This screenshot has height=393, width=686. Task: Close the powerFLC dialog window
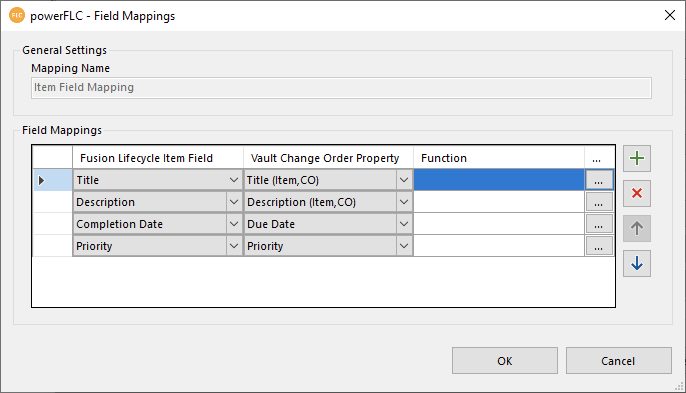tap(669, 15)
